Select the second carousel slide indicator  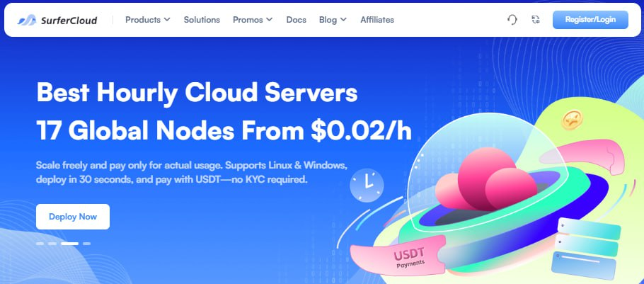tap(52, 244)
